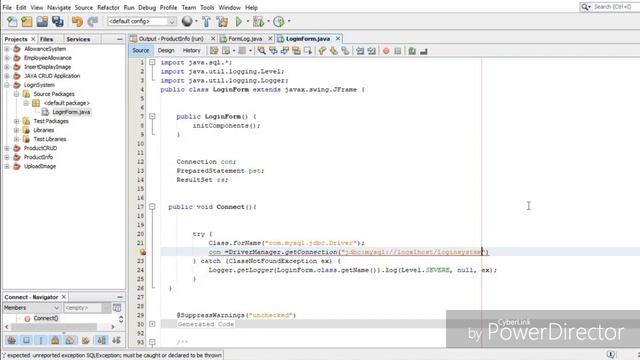Screen dimensions: 640x360
Task: Click the Last Edit icon beside History
Action: pos(213,51)
